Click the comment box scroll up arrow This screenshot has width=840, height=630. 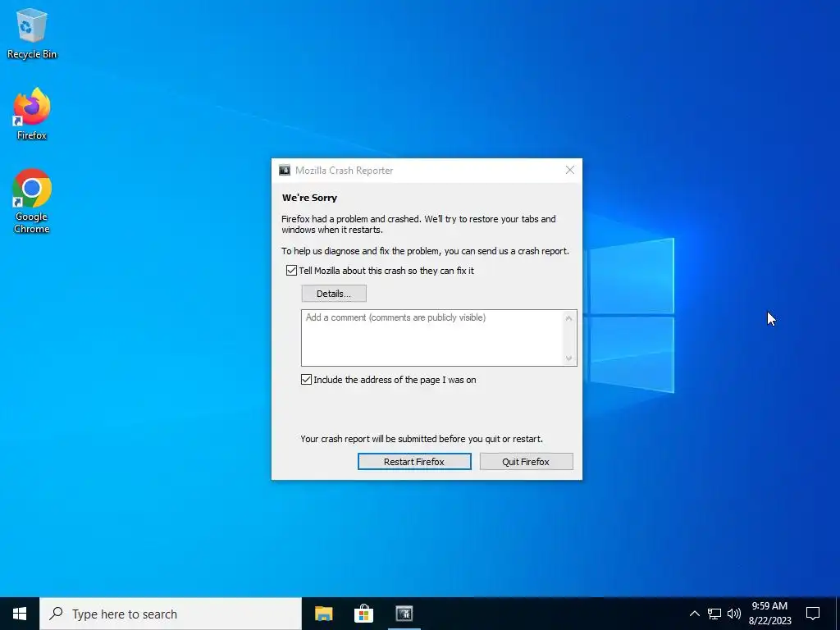pos(569,318)
